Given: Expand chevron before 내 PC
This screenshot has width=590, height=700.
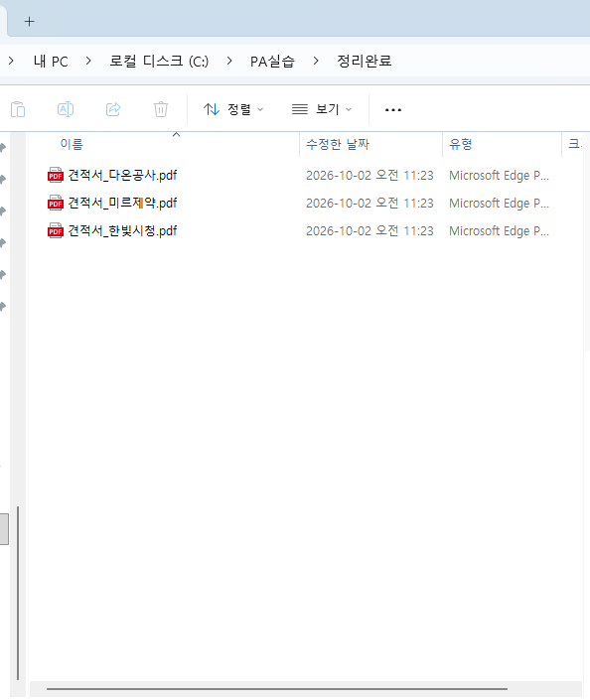Looking at the screenshot, I should tap(11, 61).
